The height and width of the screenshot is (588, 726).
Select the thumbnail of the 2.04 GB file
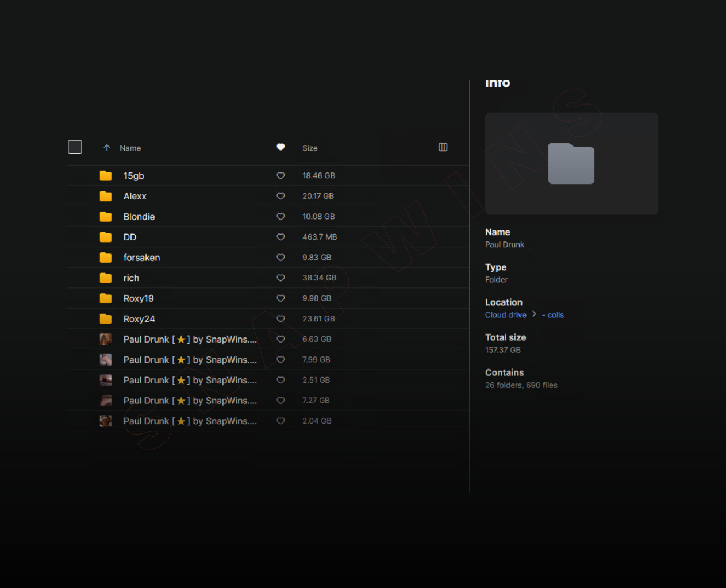pos(106,421)
